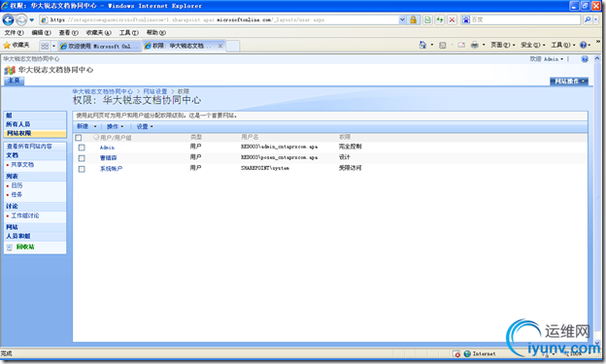Close the 权限: 华大锐志文档 tab
The image size is (606, 364).
click(x=220, y=46)
